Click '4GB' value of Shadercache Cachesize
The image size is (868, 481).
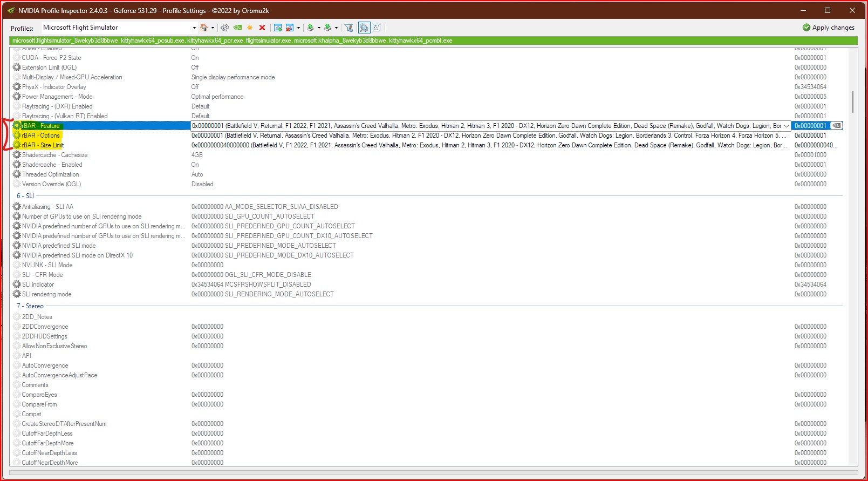tap(197, 155)
